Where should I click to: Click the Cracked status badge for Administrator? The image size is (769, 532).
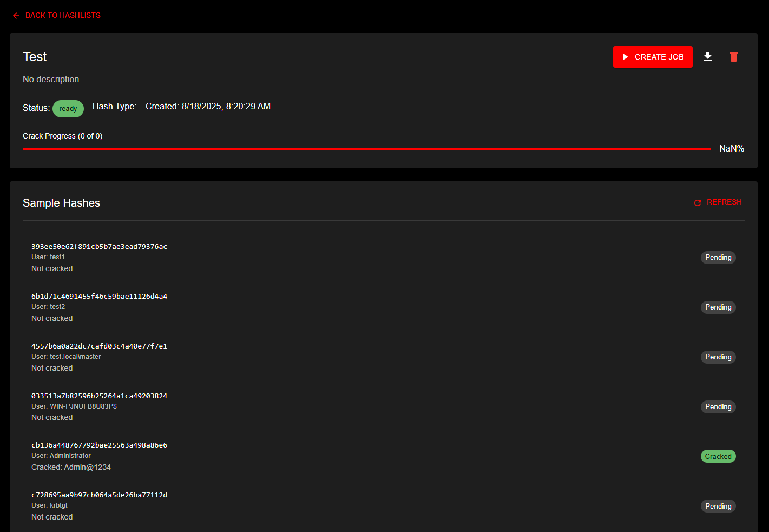(718, 456)
